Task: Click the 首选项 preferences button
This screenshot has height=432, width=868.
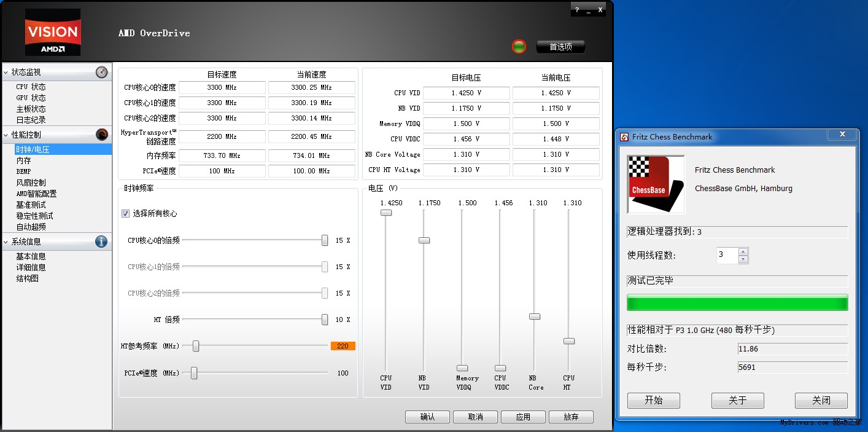Action: click(560, 47)
